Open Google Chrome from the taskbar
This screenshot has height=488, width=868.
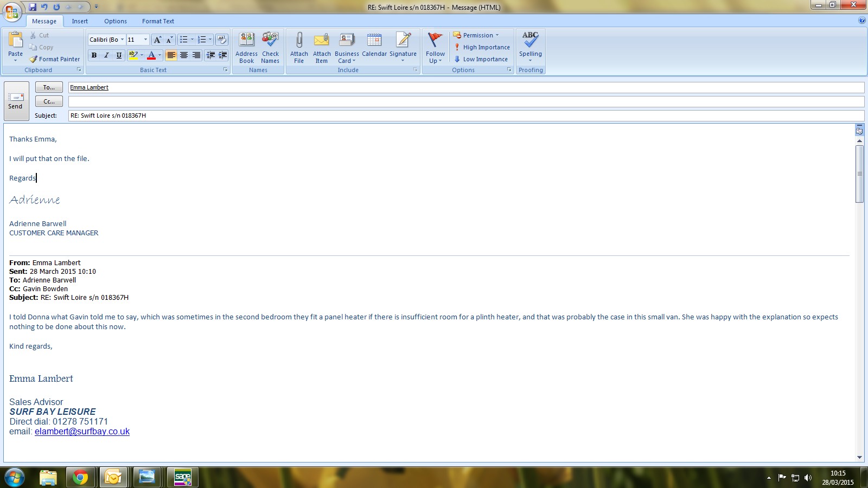[x=80, y=478]
